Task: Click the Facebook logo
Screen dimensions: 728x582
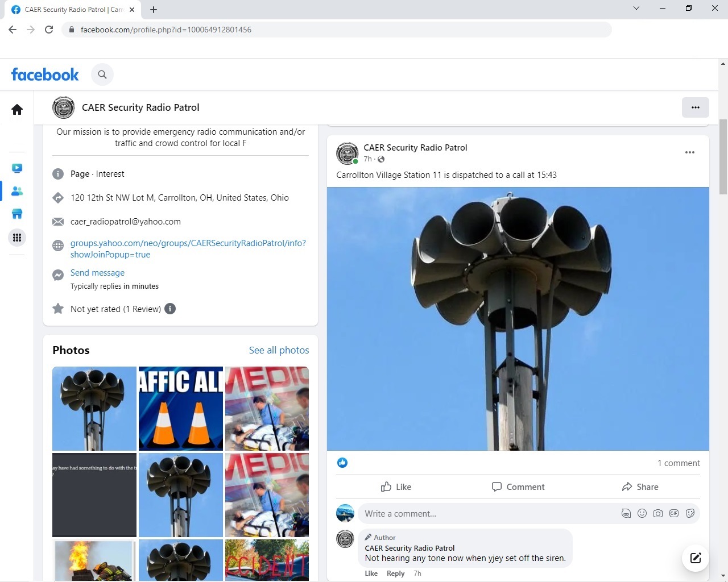Action: [45, 74]
